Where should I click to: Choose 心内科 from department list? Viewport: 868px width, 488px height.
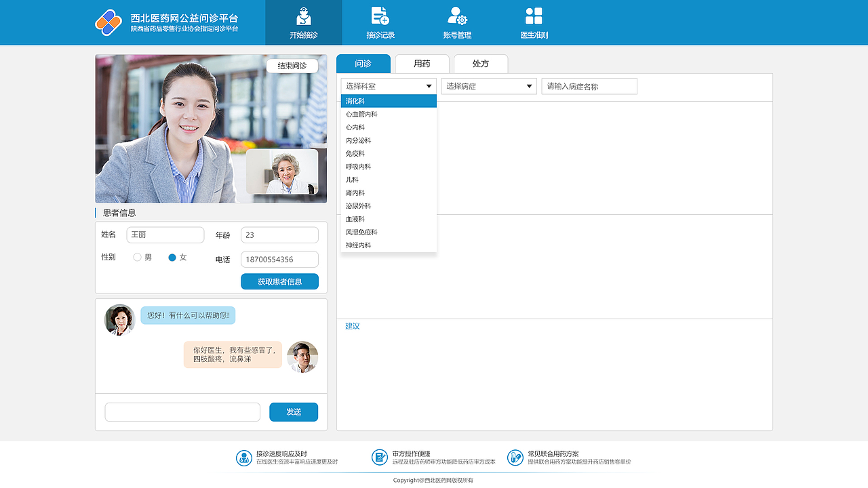click(389, 127)
